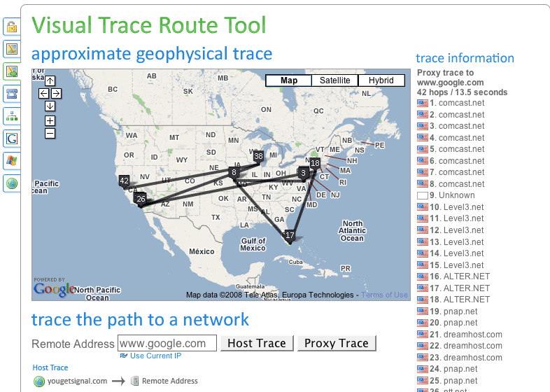Select the Map view type

click(x=288, y=80)
